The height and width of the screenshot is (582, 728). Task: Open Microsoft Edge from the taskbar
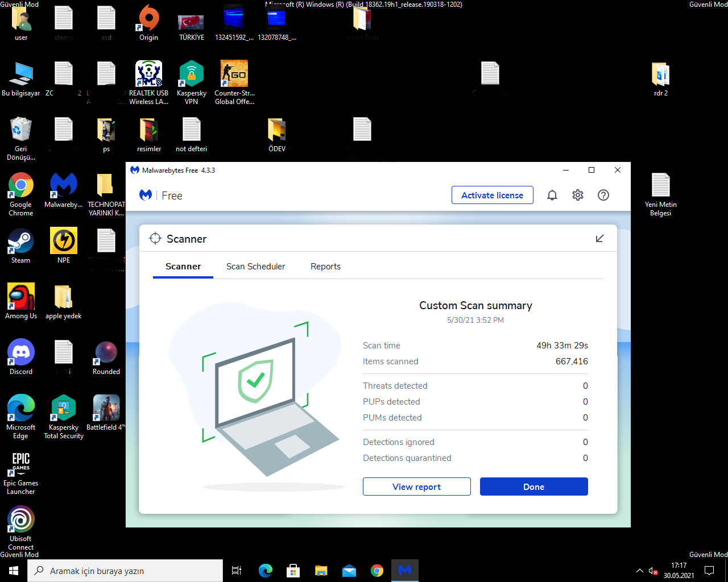[266, 571]
